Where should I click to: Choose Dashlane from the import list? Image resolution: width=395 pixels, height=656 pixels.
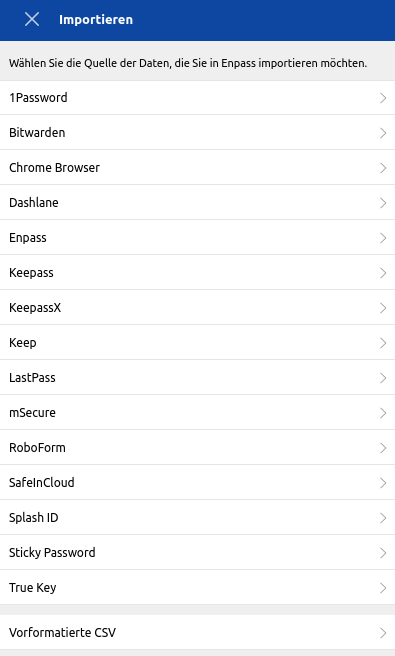pyautogui.click(x=198, y=202)
